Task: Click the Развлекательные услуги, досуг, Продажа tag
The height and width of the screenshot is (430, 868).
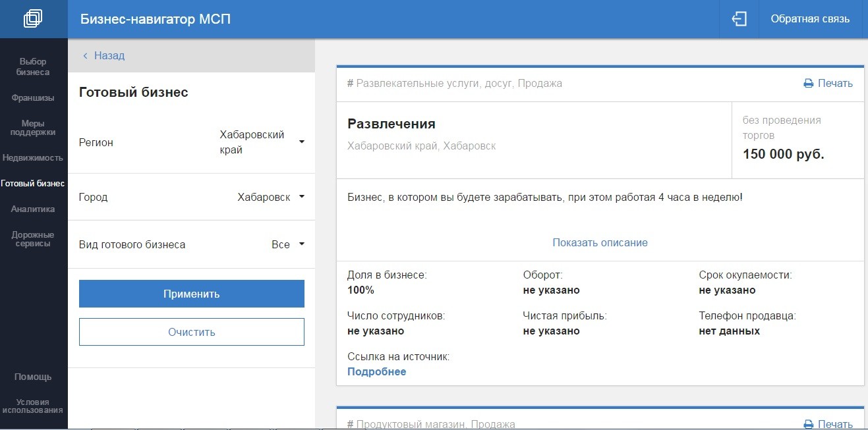Action: [x=455, y=84]
